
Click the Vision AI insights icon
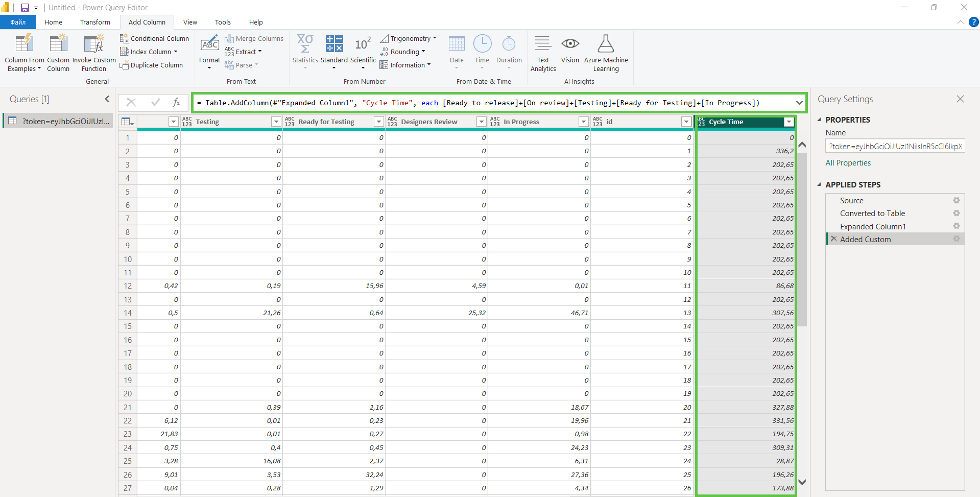pyautogui.click(x=570, y=44)
